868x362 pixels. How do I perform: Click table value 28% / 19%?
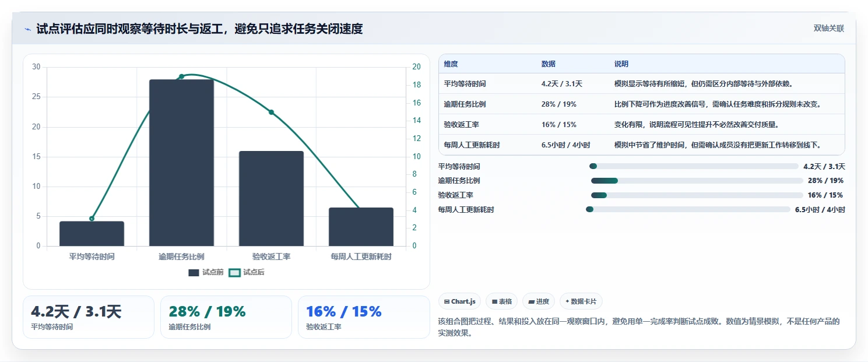(x=559, y=104)
